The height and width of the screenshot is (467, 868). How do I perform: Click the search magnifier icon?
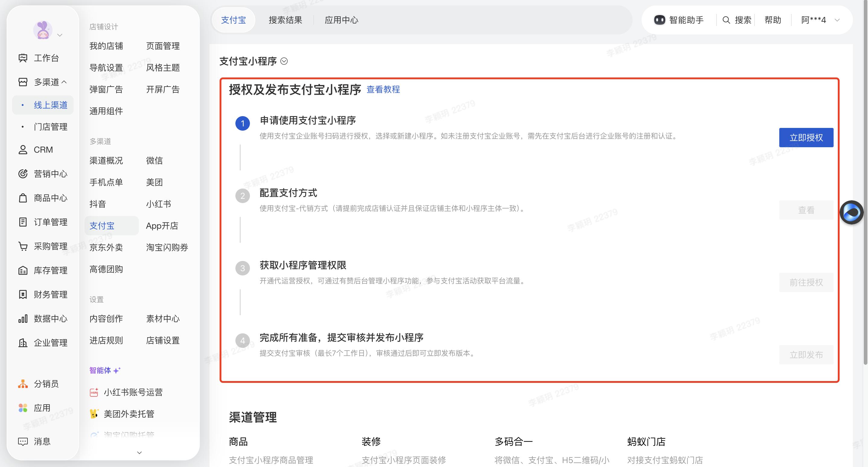tap(726, 20)
